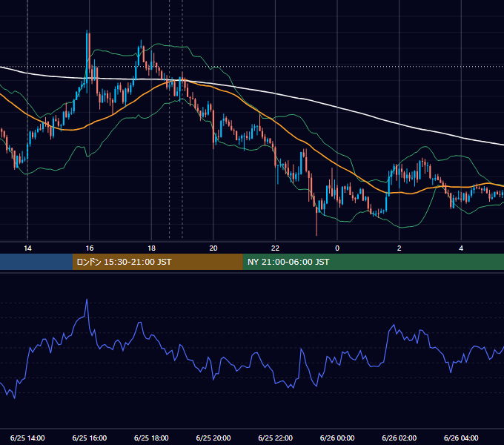The image size is (504, 445).
Task: Click the 6/25 20:00 date label
Action: coord(213,438)
